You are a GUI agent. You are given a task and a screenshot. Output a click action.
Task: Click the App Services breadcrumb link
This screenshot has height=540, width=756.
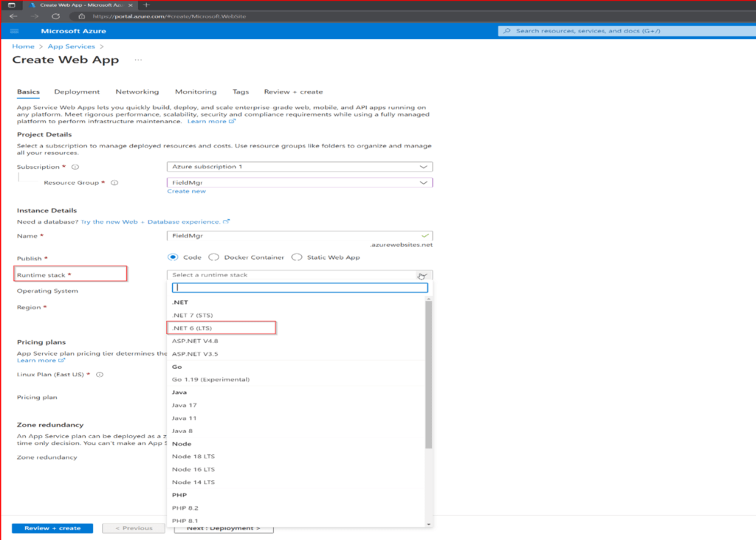[72, 46]
